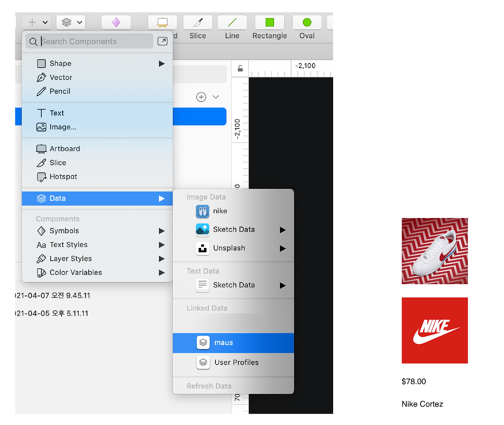Click the Pencil icon in menu
The height and width of the screenshot is (425, 504).
(41, 91)
